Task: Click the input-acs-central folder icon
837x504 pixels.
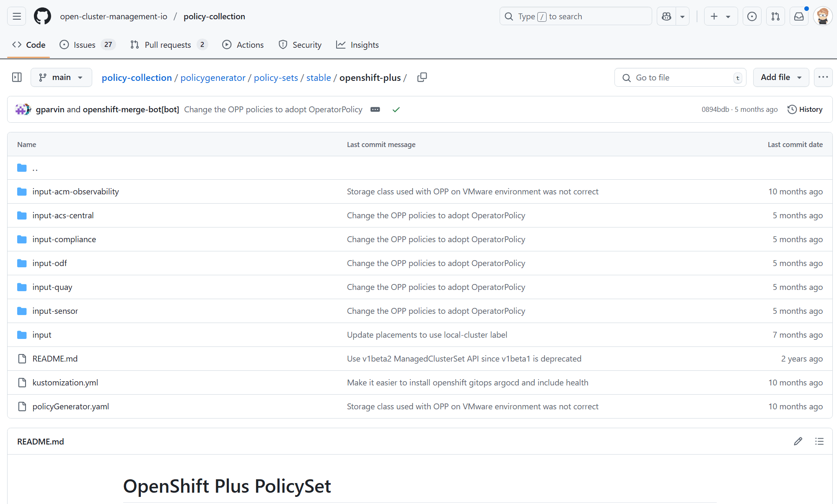Action: tap(22, 215)
